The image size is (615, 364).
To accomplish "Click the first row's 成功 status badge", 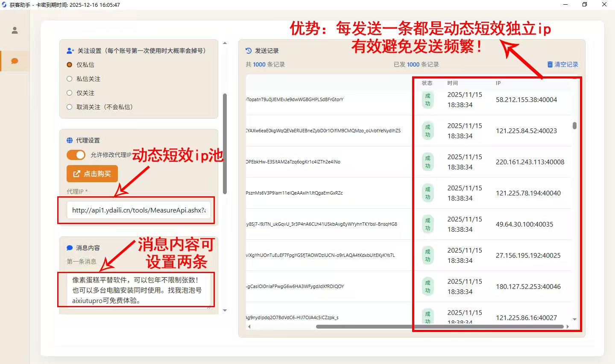I will point(428,100).
